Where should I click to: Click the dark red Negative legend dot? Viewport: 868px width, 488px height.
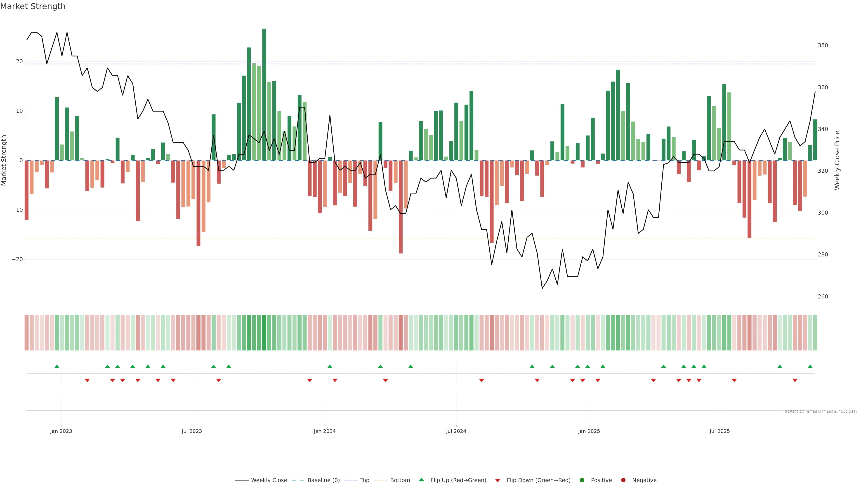coord(623,480)
